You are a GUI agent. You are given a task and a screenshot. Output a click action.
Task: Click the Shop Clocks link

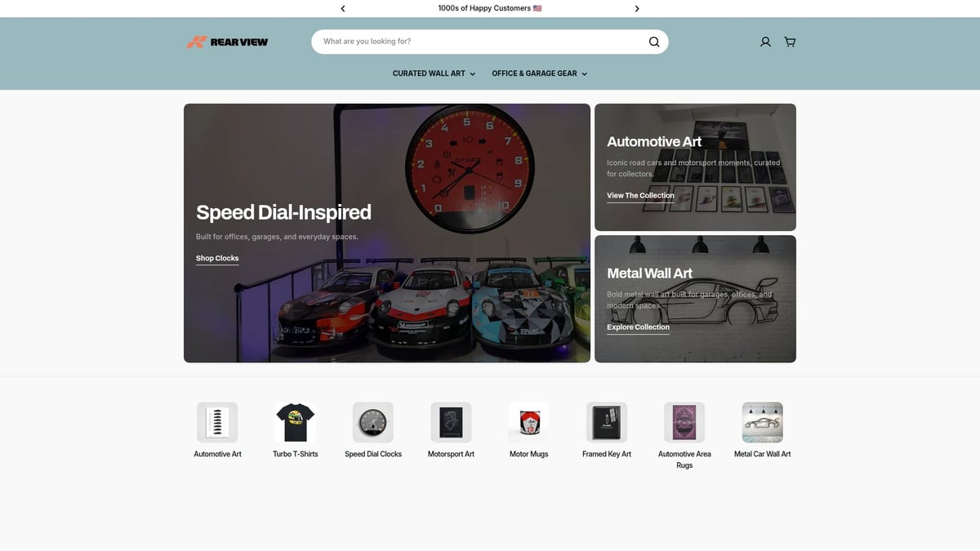tap(217, 258)
